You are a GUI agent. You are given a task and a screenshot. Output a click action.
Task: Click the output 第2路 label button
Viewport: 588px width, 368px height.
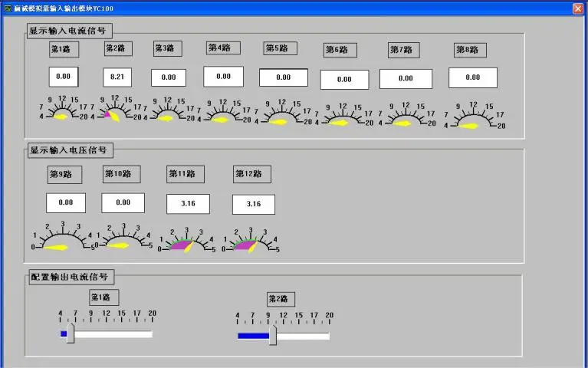[281, 299]
